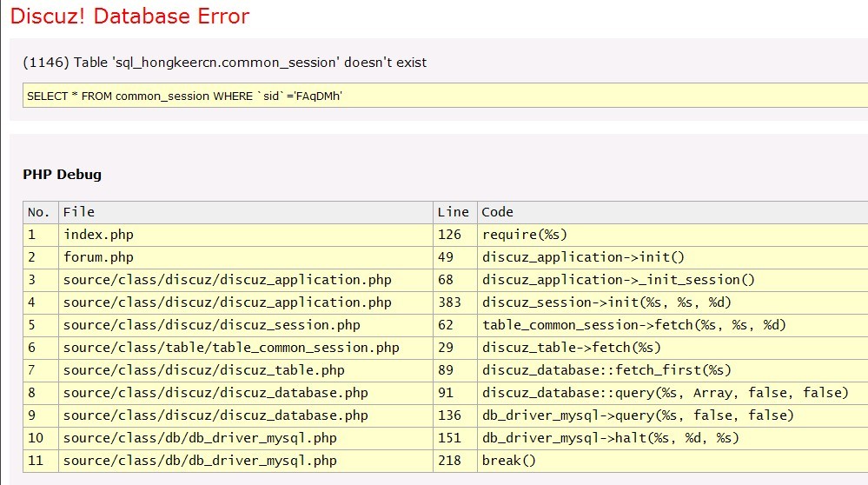Click the 'No.' column header
The image size is (868, 485).
[41, 212]
